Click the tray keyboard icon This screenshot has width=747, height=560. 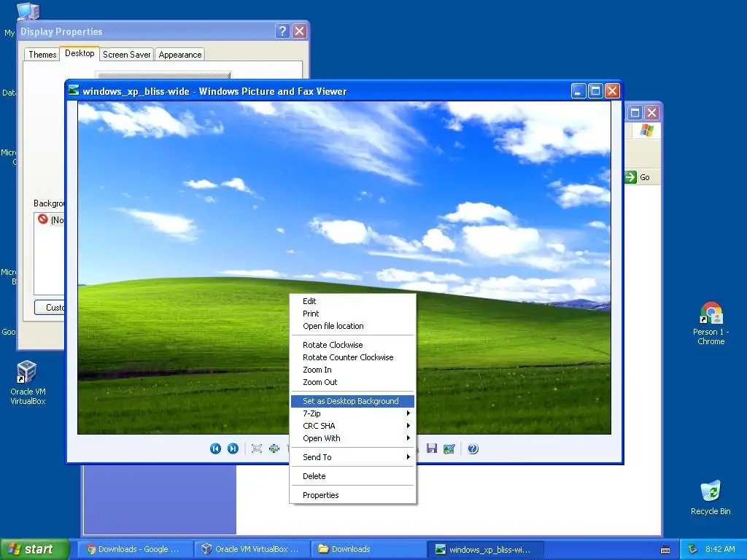(665, 550)
